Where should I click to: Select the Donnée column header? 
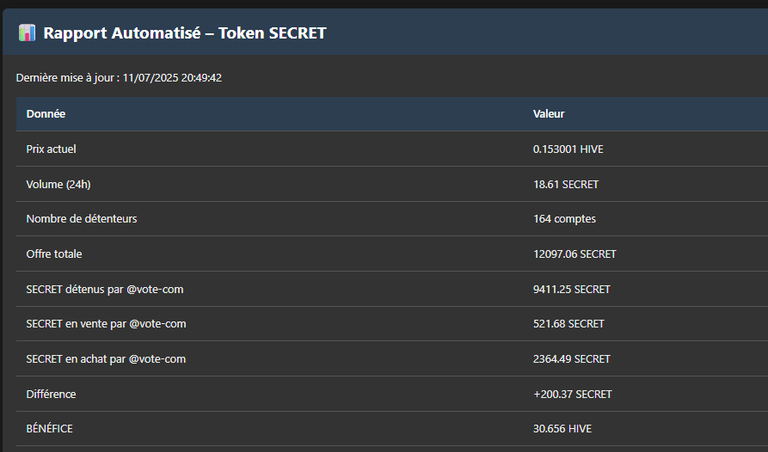pyautogui.click(x=46, y=114)
